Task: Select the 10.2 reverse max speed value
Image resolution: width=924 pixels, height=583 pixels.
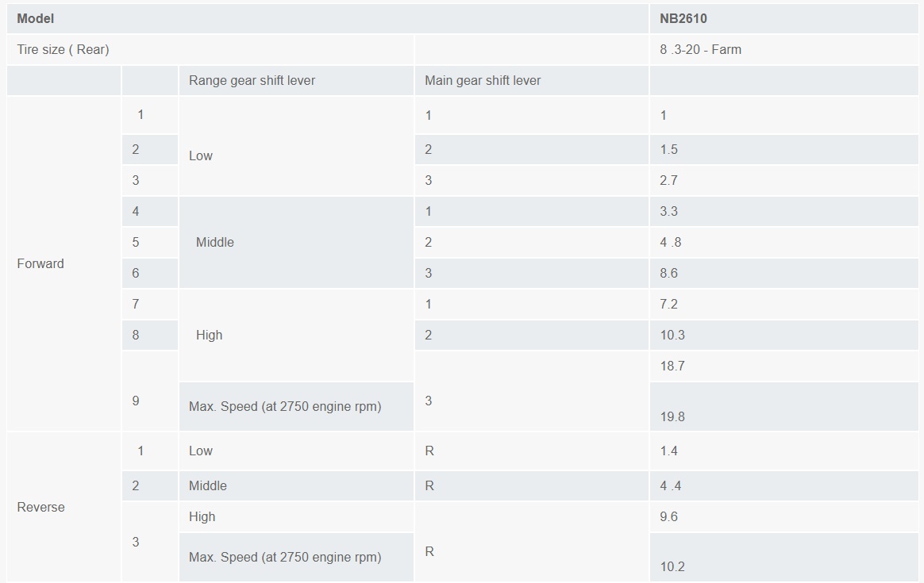Action: [672, 566]
